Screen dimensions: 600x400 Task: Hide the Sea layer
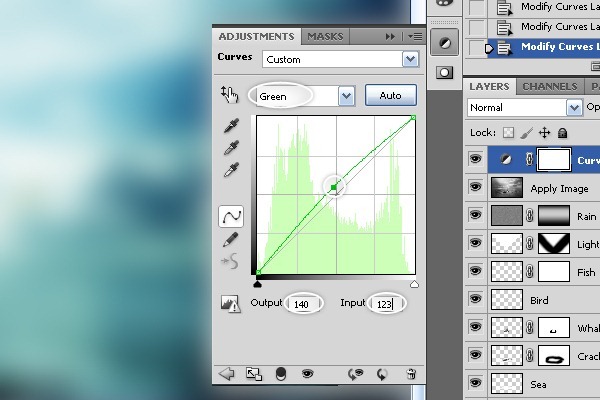[x=475, y=383]
